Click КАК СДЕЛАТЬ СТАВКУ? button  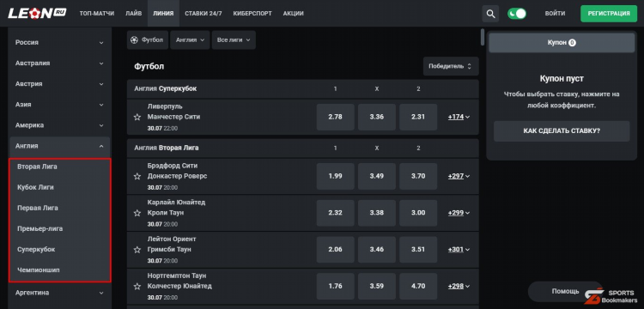point(562,131)
